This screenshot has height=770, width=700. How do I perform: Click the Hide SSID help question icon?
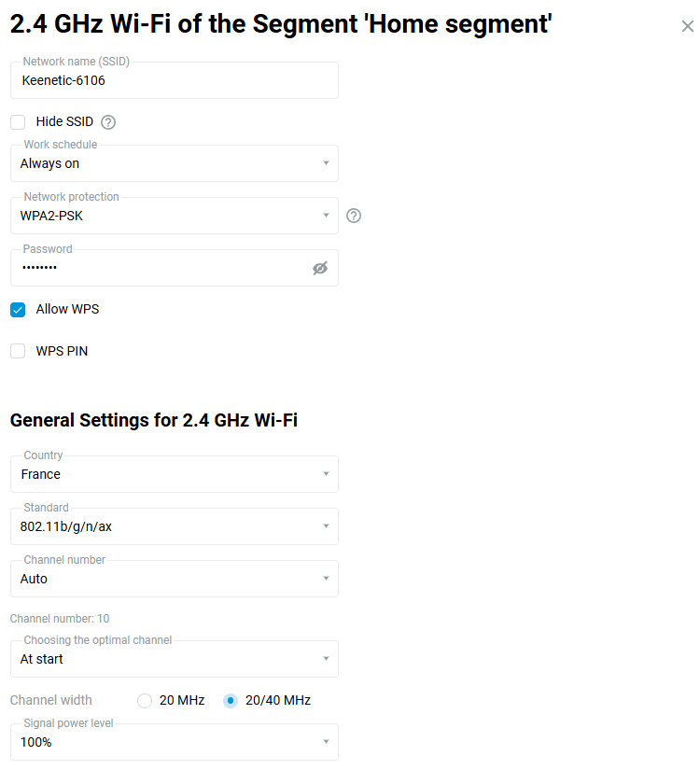click(x=108, y=122)
